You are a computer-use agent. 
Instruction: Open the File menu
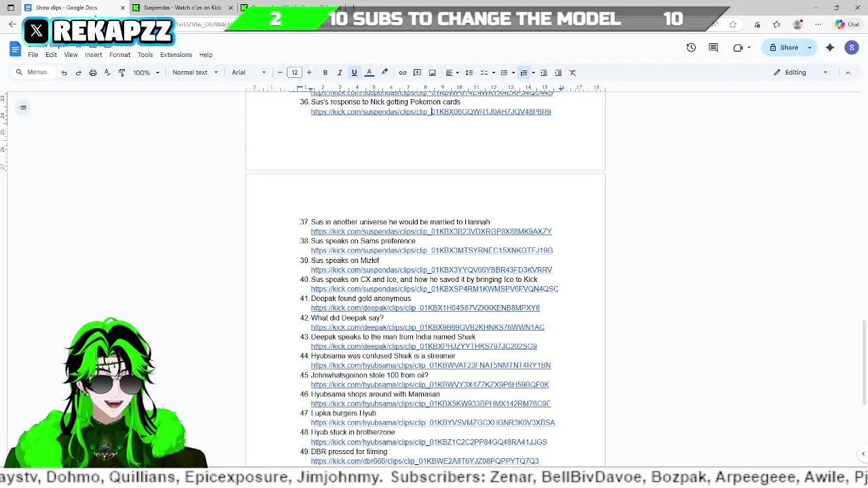[x=33, y=55]
